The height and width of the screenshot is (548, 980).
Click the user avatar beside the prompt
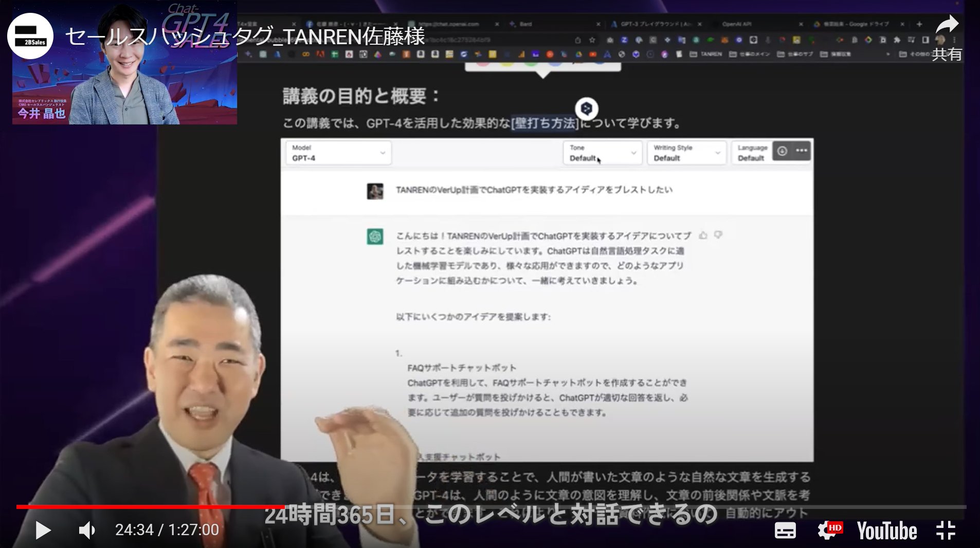pos(375,191)
